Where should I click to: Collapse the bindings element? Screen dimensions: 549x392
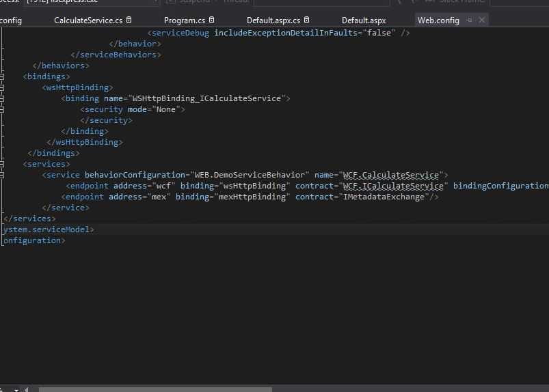click(x=2, y=76)
